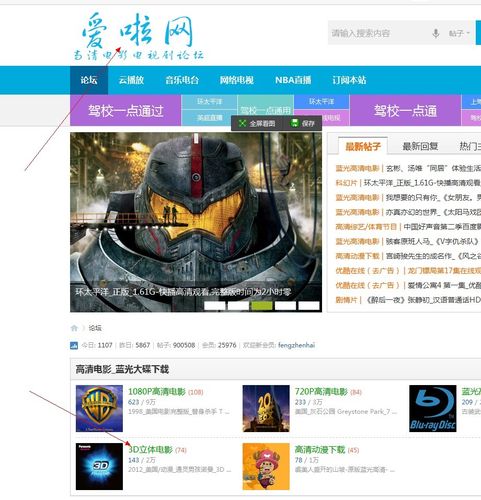Open 网络电视 in the navigation bar
This screenshot has height=500, width=481.
[237, 80]
